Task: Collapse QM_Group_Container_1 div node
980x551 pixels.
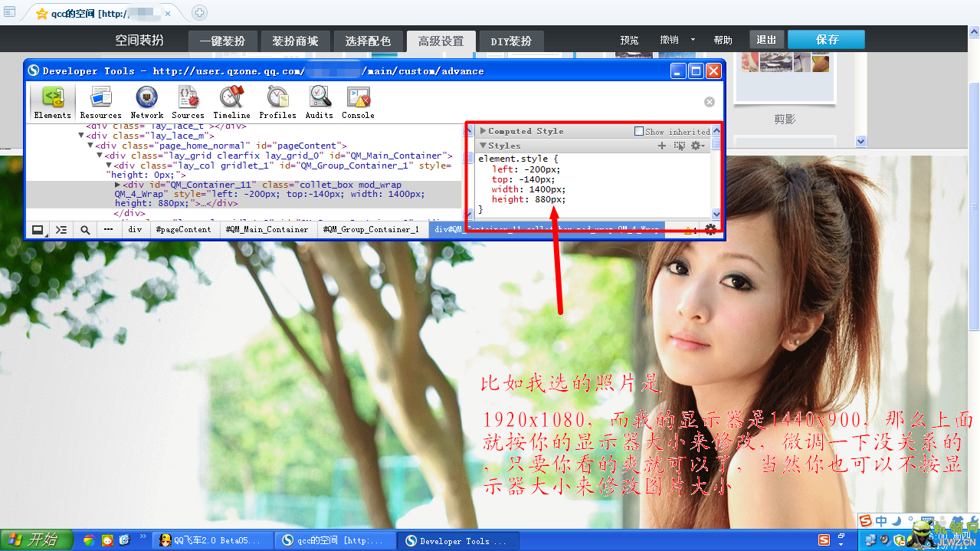Action: tap(108, 166)
